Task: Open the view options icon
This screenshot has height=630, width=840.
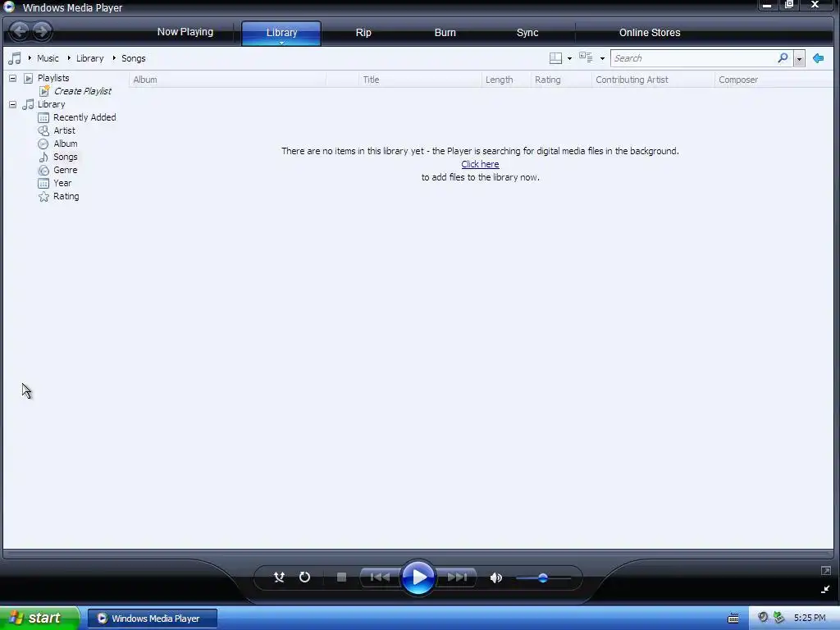Action: 586,57
